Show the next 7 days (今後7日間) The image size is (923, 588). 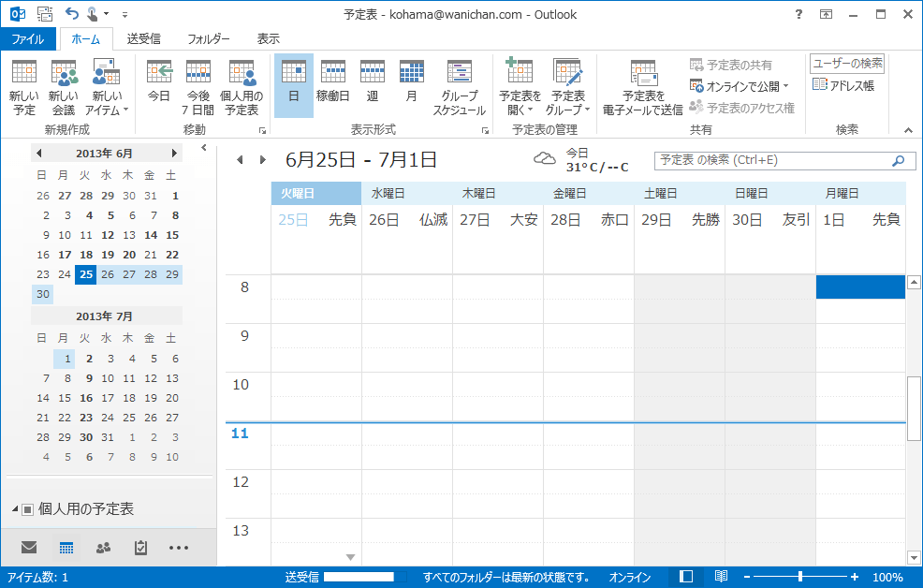(198, 87)
